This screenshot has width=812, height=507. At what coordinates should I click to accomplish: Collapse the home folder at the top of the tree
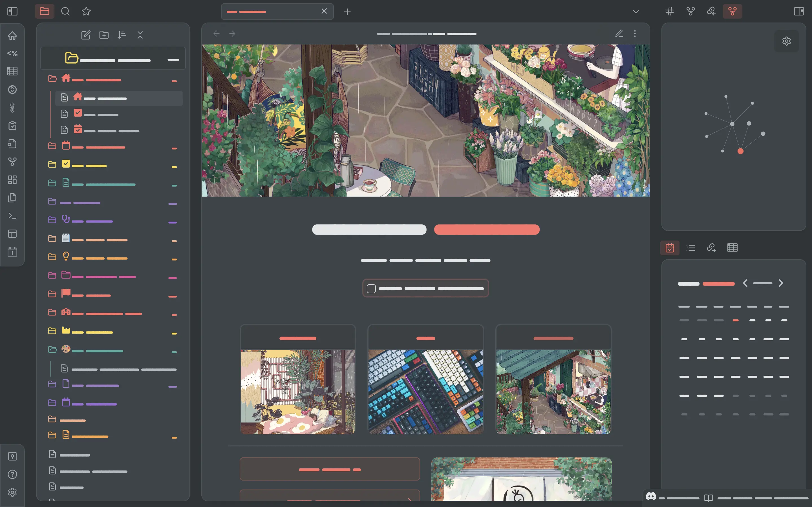(52, 79)
